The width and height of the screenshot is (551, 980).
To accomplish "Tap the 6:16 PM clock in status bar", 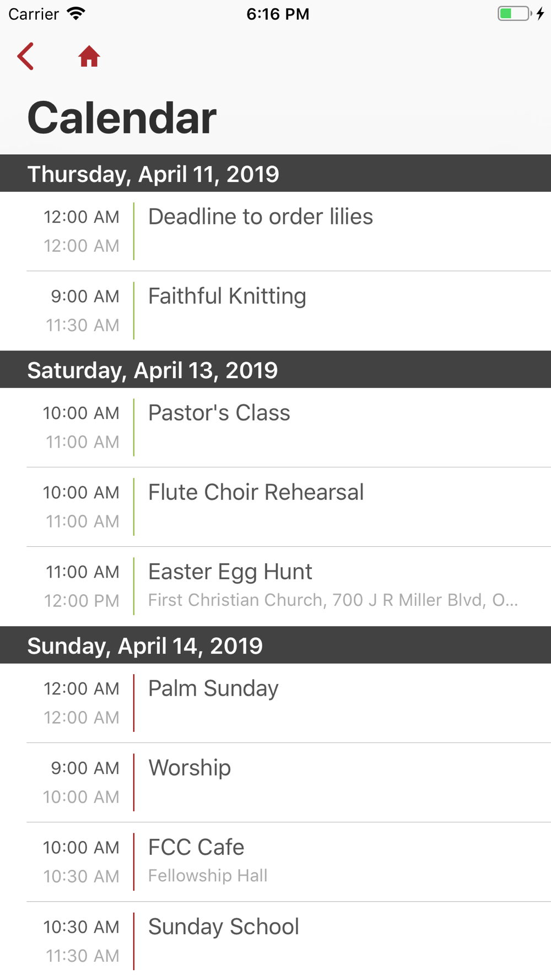I will coord(278,14).
